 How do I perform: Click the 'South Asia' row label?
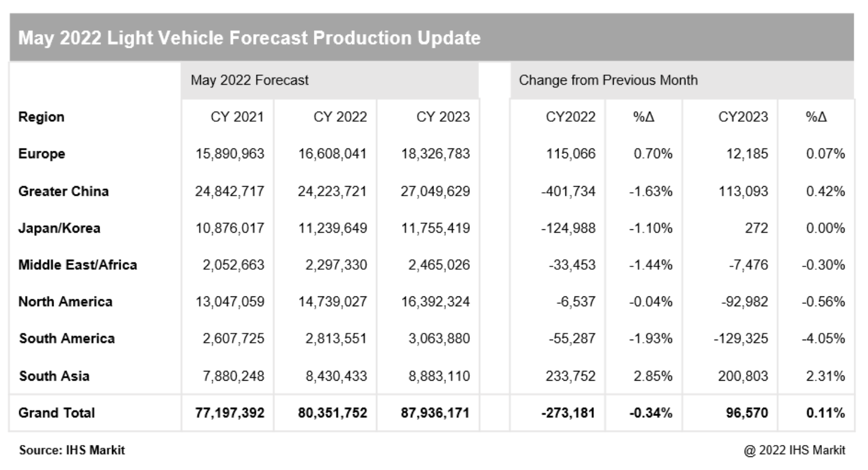point(54,376)
